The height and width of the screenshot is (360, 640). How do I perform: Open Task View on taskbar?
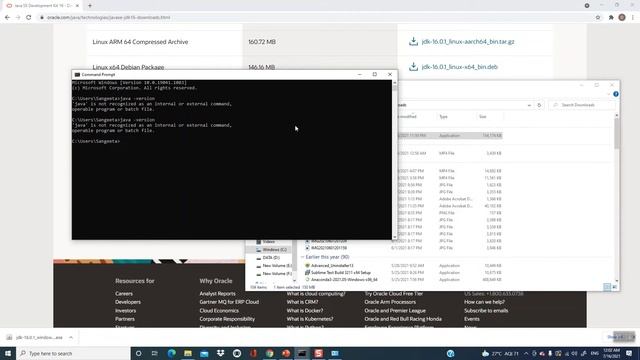point(155,353)
